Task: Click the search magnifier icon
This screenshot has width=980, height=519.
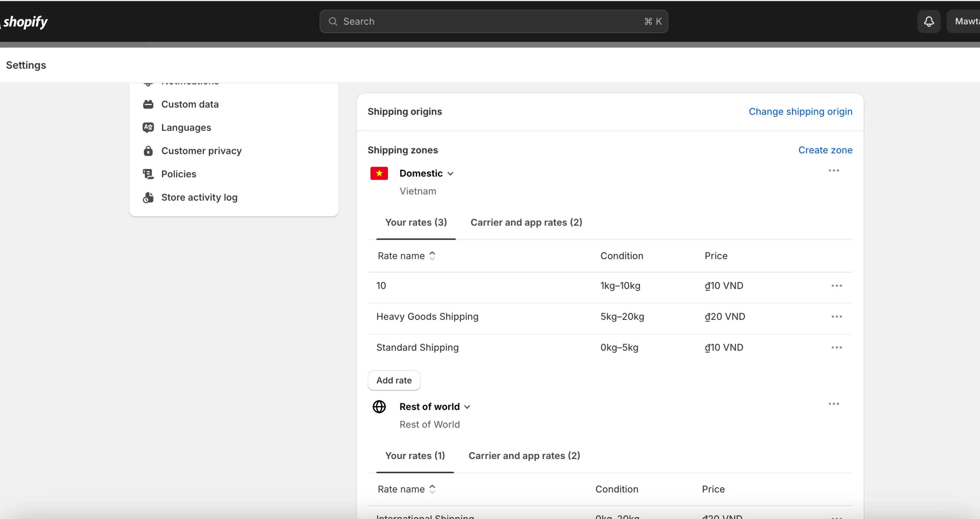Action: [x=333, y=22]
